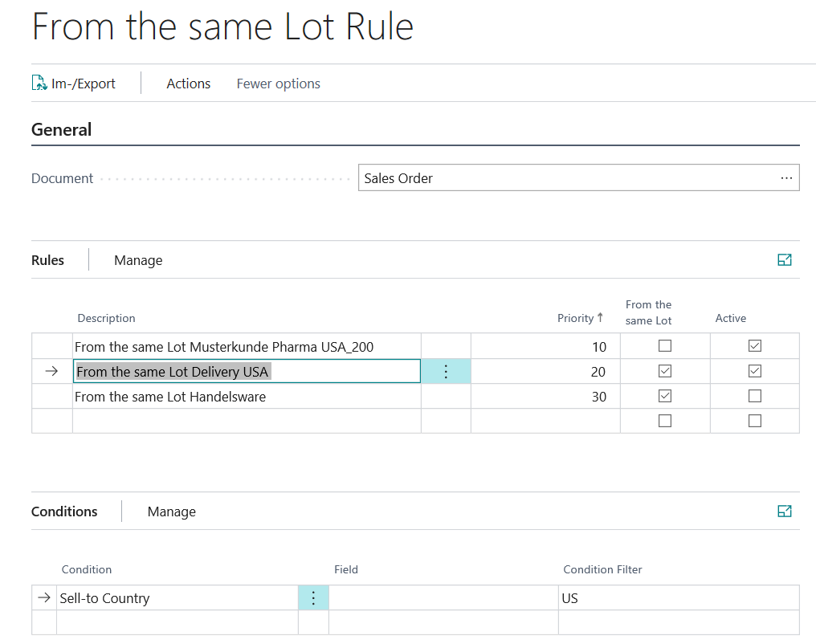Image resolution: width=816 pixels, height=644 pixels.
Task: Expand the Rules part to full screen
Action: click(x=784, y=260)
